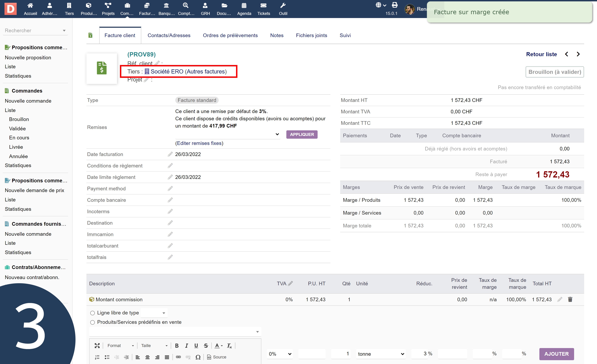Click the Omega special character icon
The image size is (597, 364).
coord(198,357)
